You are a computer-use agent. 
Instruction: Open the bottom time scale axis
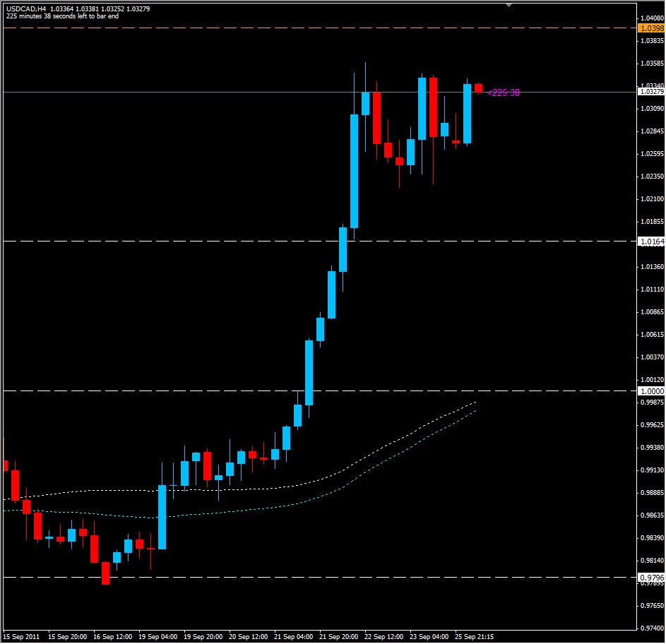click(318, 635)
